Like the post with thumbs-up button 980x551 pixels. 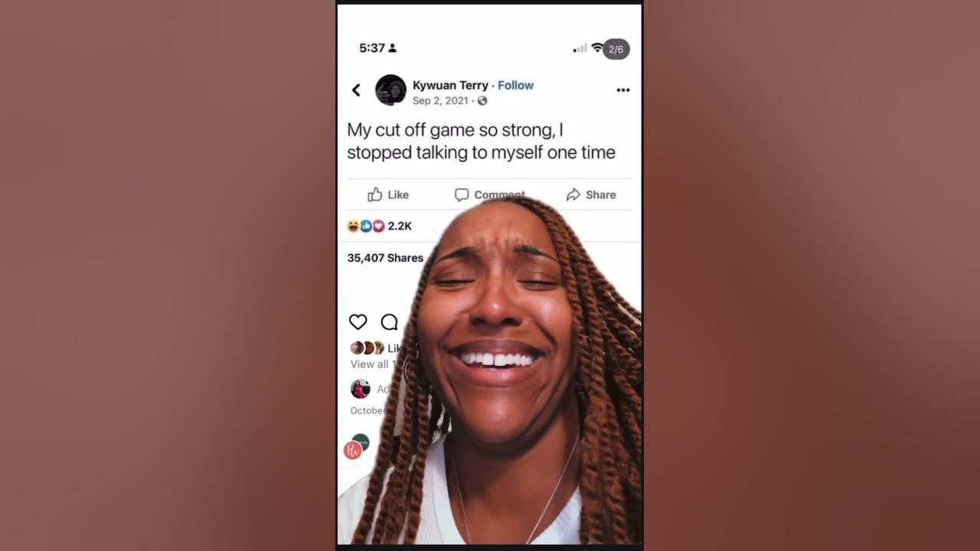pos(388,194)
